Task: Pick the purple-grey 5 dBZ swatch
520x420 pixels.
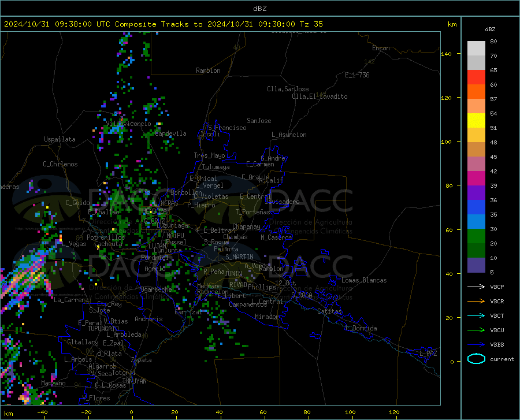Action: pos(476,265)
